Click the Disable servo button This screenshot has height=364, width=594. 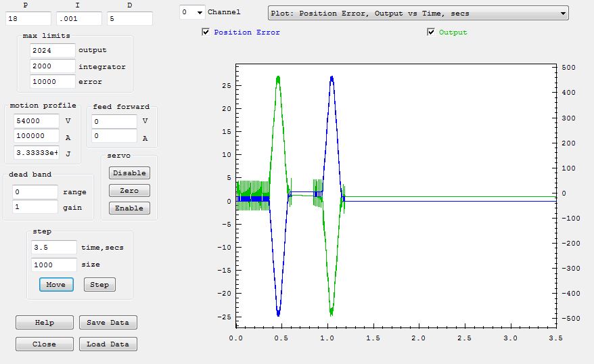(x=129, y=173)
